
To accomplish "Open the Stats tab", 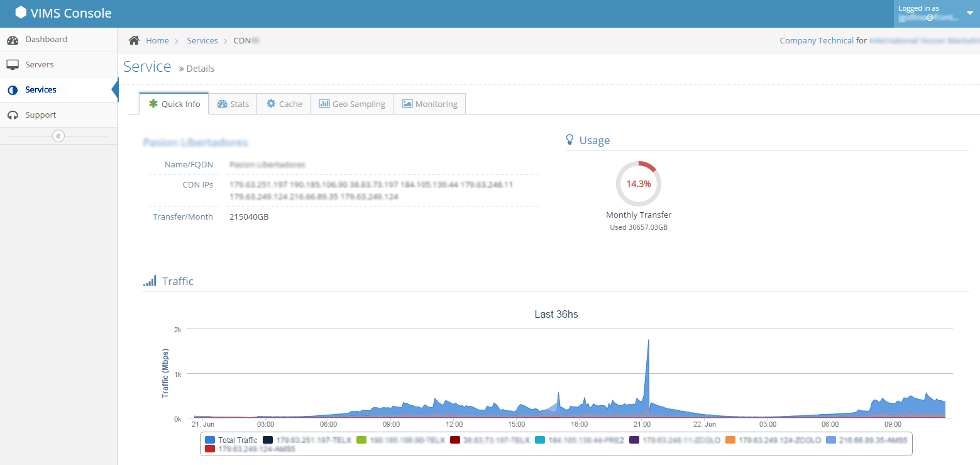I will tap(233, 104).
